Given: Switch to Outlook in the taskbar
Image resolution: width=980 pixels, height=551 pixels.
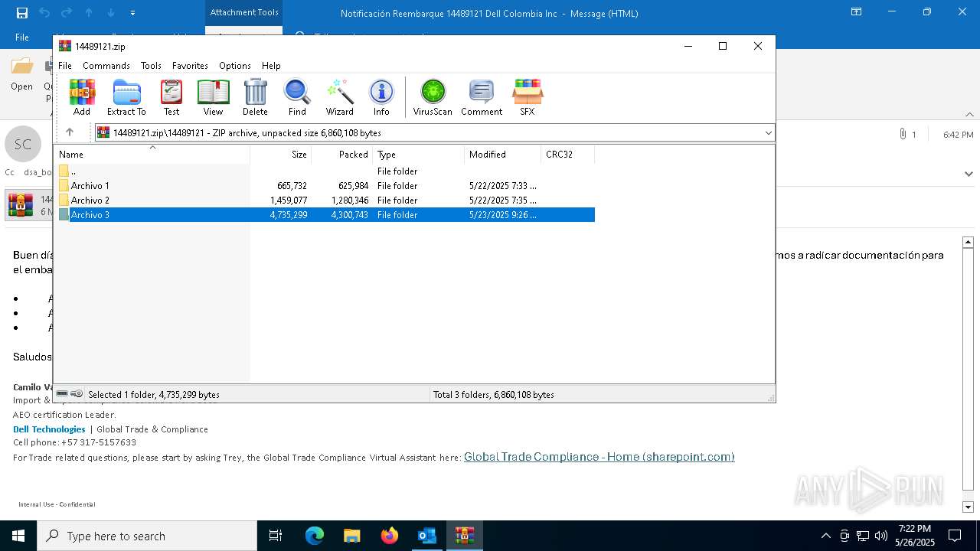Looking at the screenshot, I should 426,536.
